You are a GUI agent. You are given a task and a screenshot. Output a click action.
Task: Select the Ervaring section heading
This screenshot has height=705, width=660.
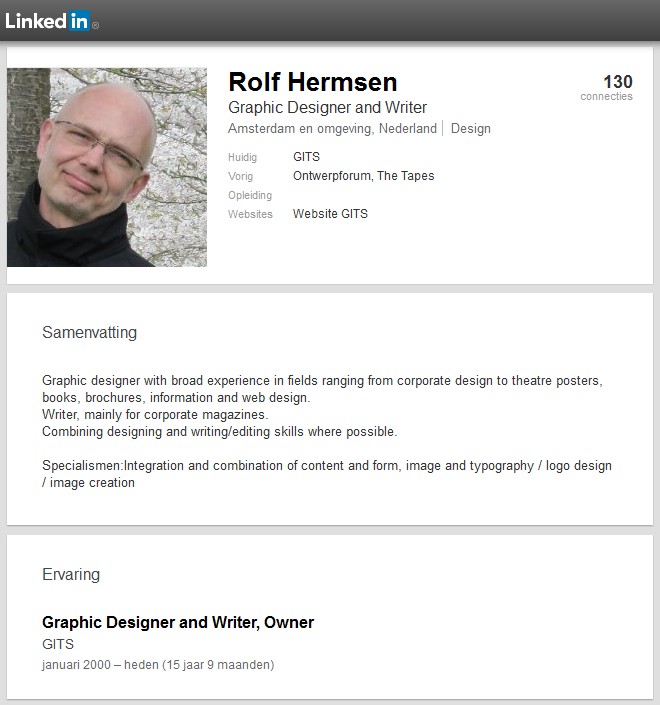pos(71,575)
